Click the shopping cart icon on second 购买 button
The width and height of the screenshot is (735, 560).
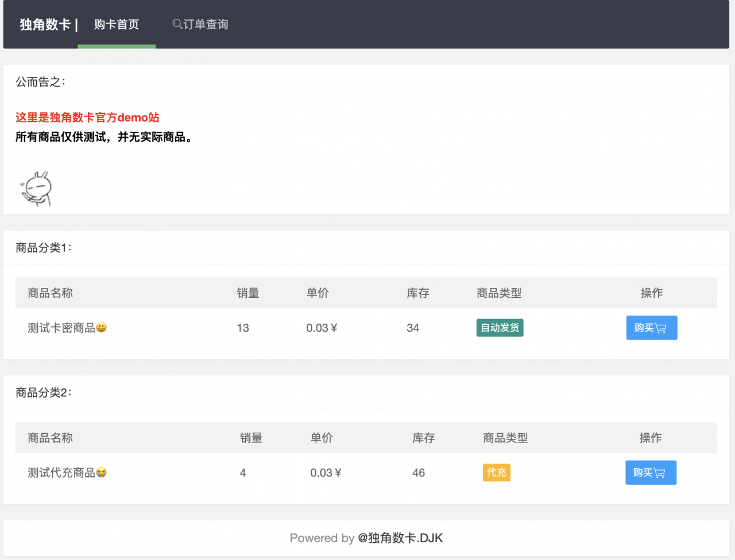tap(660, 472)
